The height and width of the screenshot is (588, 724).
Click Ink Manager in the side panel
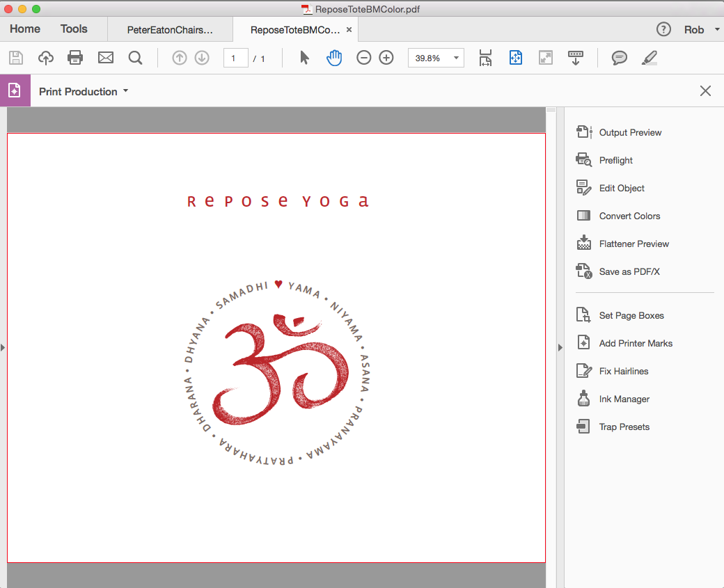pos(624,399)
